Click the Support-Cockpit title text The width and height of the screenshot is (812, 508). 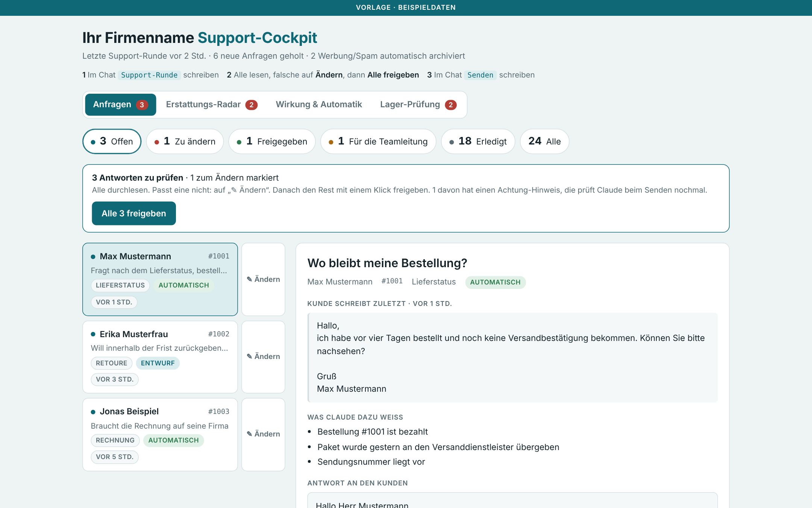tap(258, 38)
